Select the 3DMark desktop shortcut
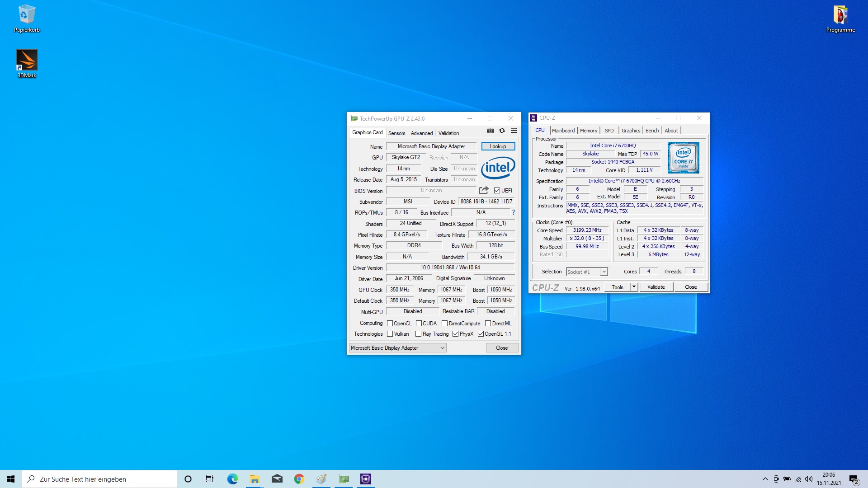 click(x=27, y=64)
